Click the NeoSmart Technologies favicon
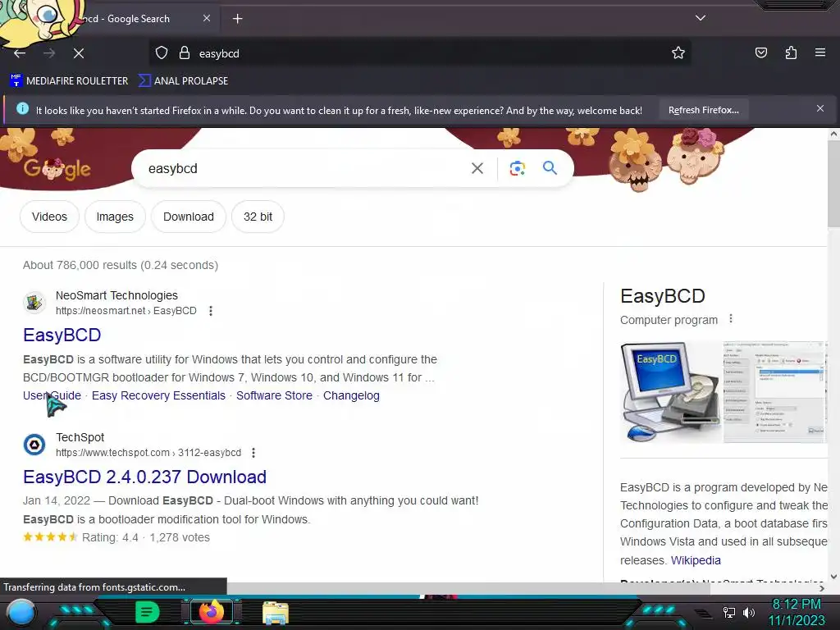 [34, 303]
